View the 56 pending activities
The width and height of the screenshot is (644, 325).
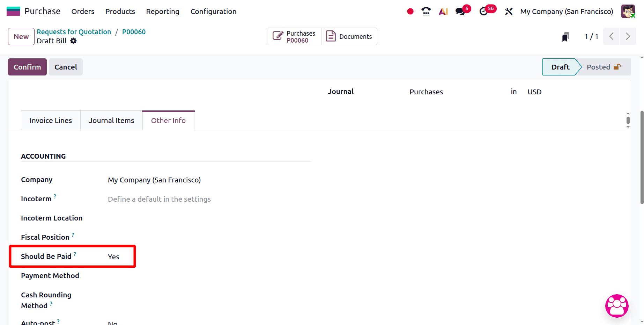pyautogui.click(x=484, y=11)
